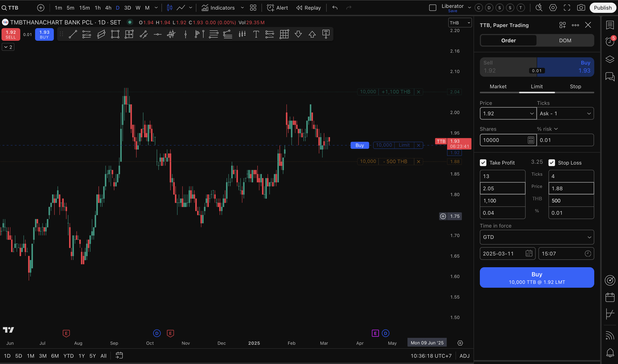This screenshot has height=364, width=618.
Task: Enter fullscreen mode
Action: 567,8
